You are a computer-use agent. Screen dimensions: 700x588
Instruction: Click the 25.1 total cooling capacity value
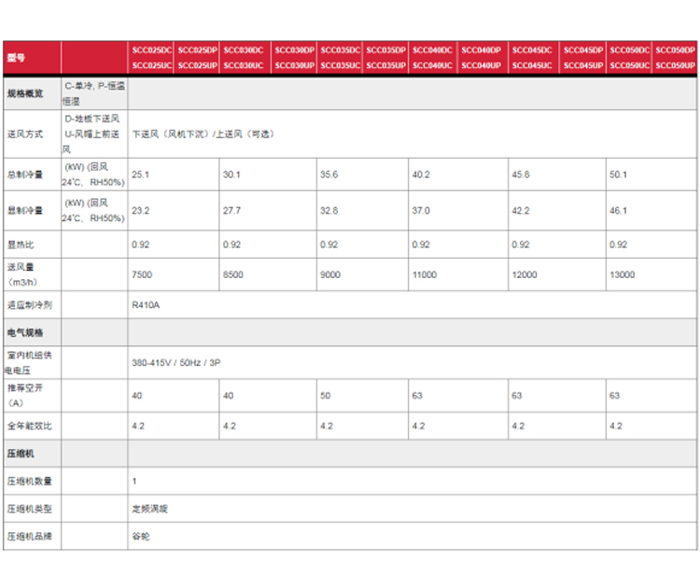141,175
